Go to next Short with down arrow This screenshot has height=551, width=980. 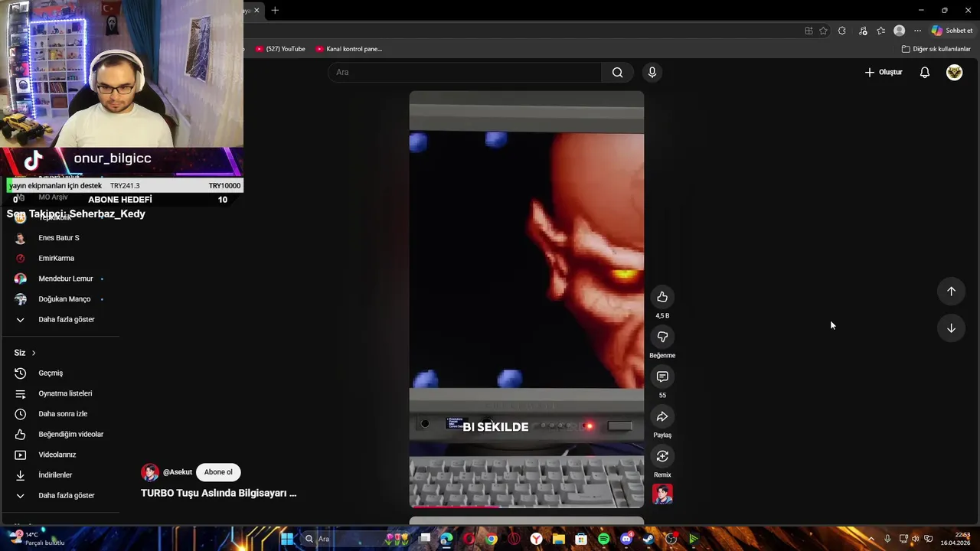(x=951, y=328)
